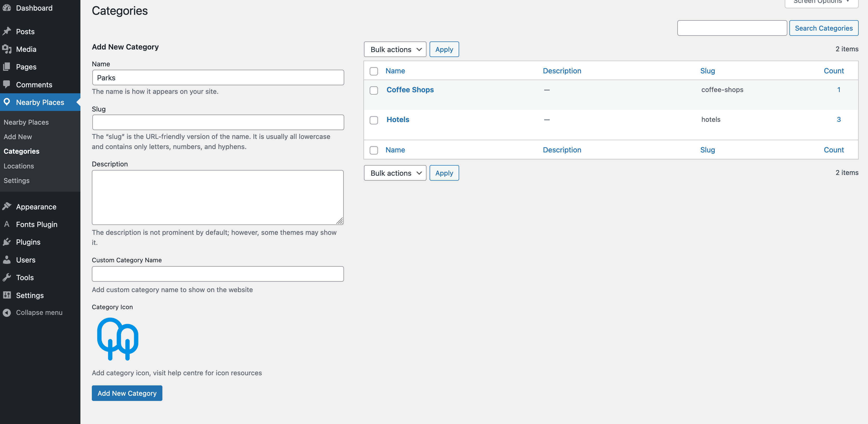Open the Posts menu

(25, 31)
